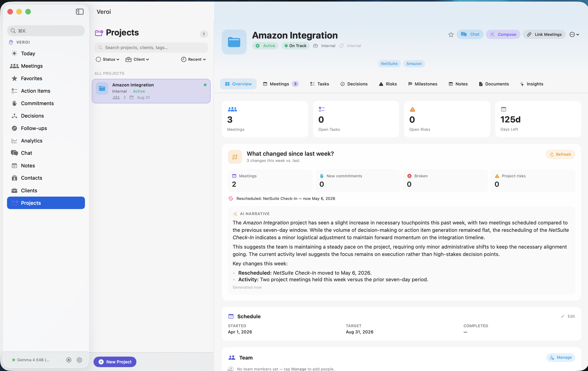Click the Command-K search field
Screen dimensions: 588x371
pyautogui.click(x=46, y=31)
